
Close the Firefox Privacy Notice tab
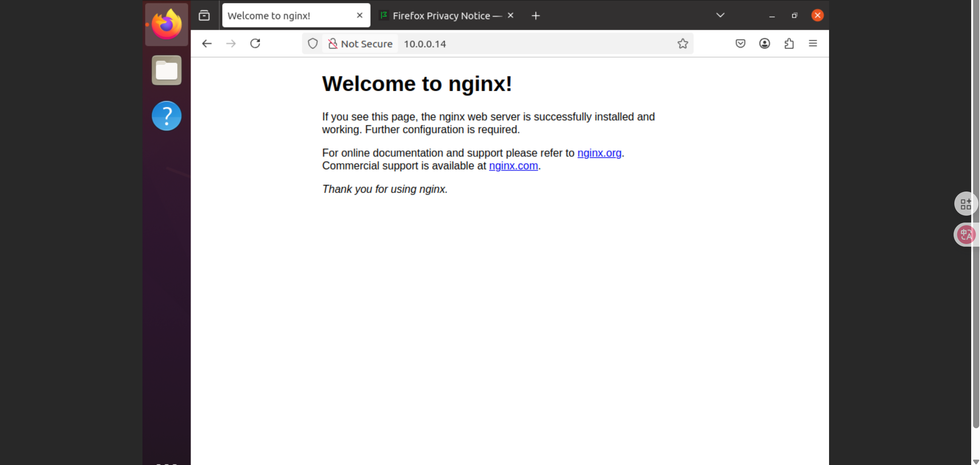click(510, 15)
